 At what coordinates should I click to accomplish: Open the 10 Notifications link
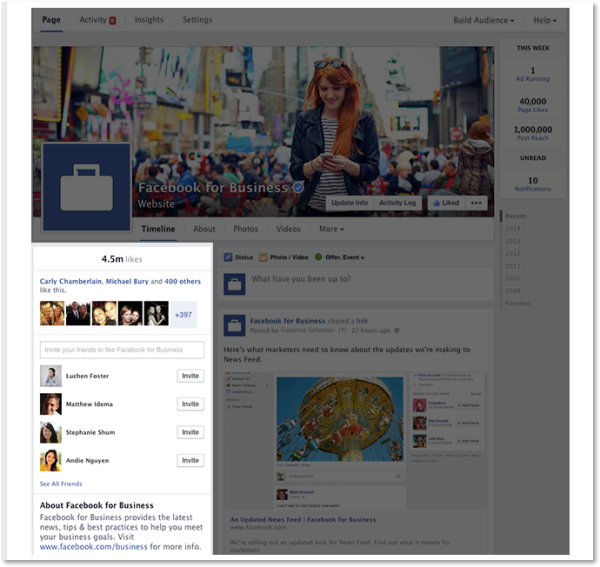tap(533, 184)
